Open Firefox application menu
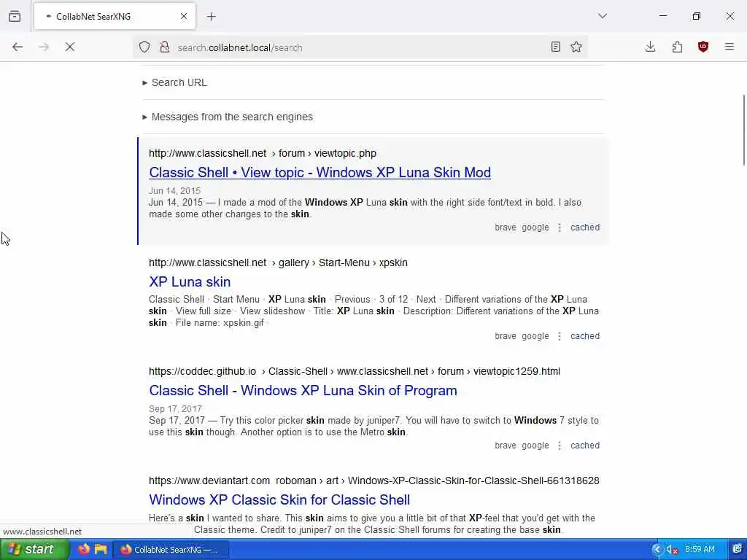Image resolution: width=747 pixels, height=560 pixels. (x=729, y=47)
